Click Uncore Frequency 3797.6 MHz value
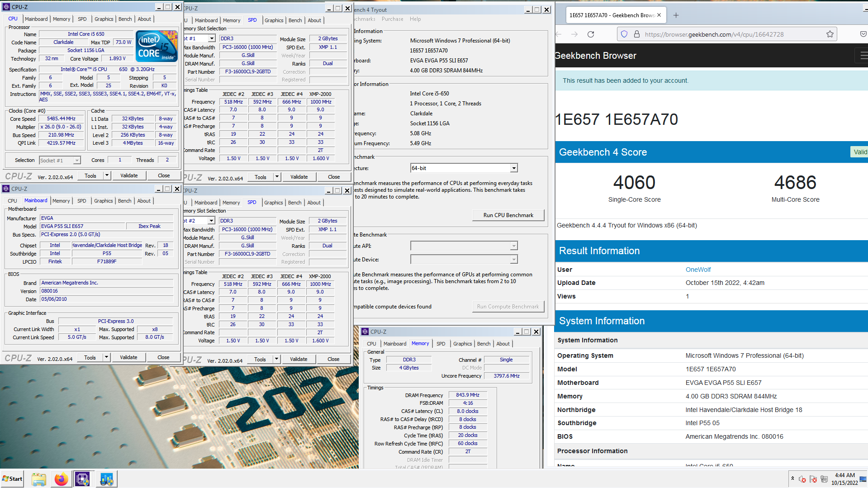The width and height of the screenshot is (868, 488). 507,376
